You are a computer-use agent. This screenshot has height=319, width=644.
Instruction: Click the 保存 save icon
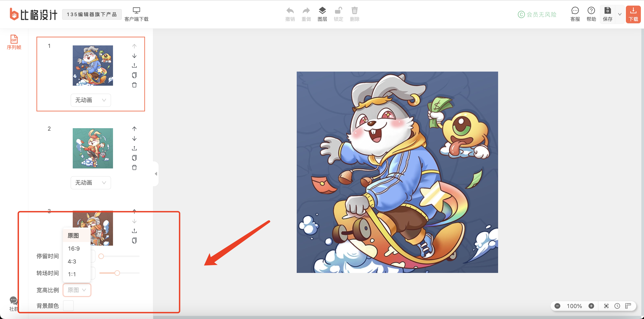click(608, 11)
